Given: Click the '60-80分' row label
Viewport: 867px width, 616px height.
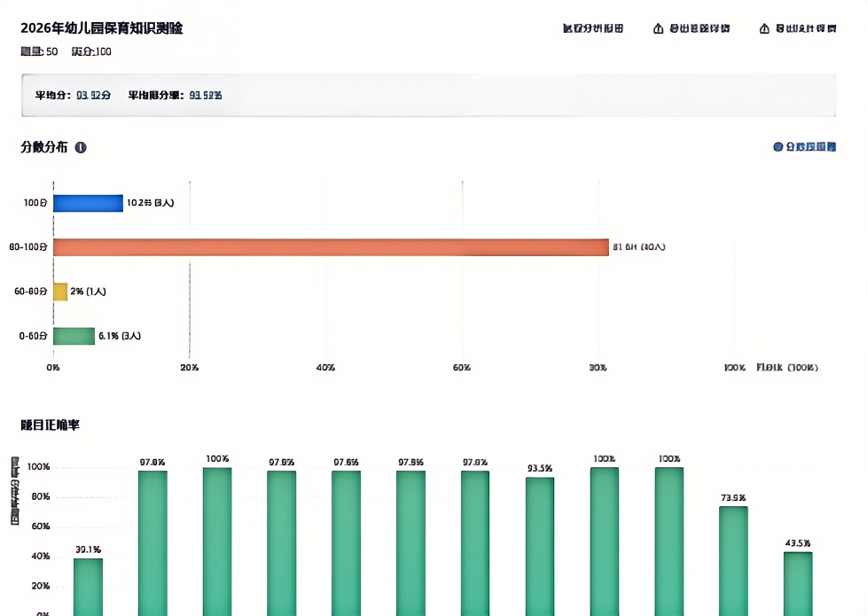Looking at the screenshot, I should coord(31,292).
